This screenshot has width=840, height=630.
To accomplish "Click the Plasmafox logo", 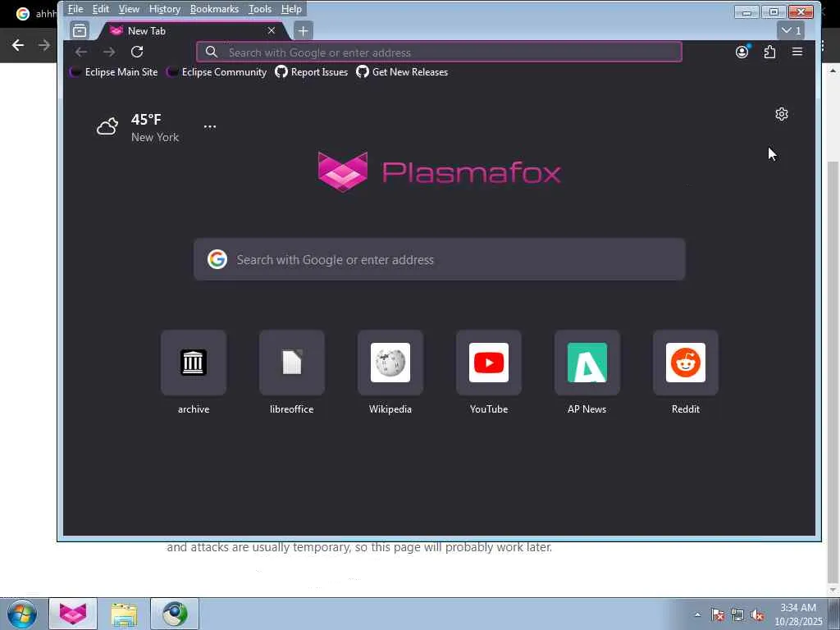I will [440, 172].
